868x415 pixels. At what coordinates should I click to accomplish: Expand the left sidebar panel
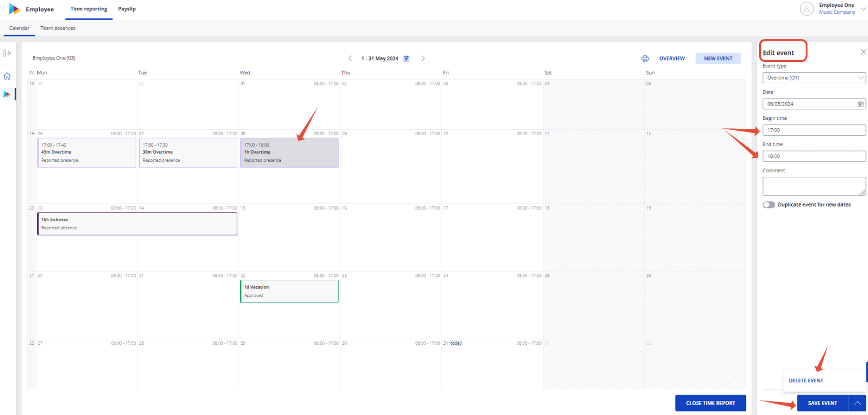(x=7, y=53)
